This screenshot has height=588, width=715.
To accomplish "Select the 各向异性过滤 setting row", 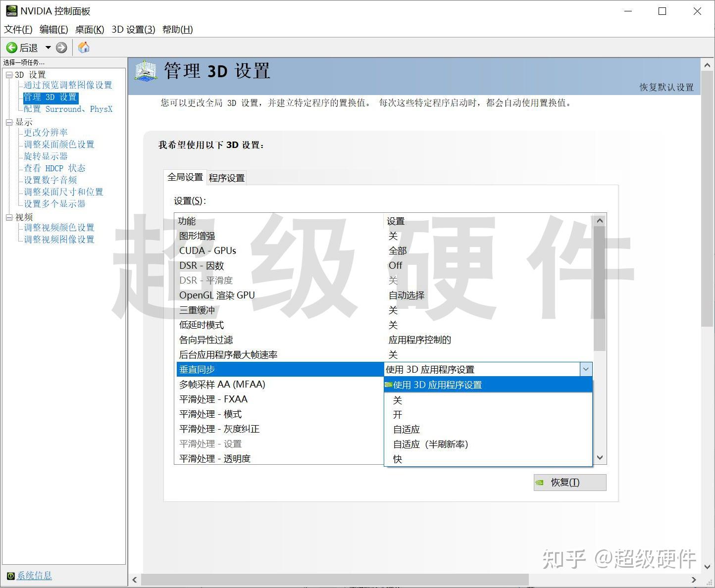I will [384, 340].
